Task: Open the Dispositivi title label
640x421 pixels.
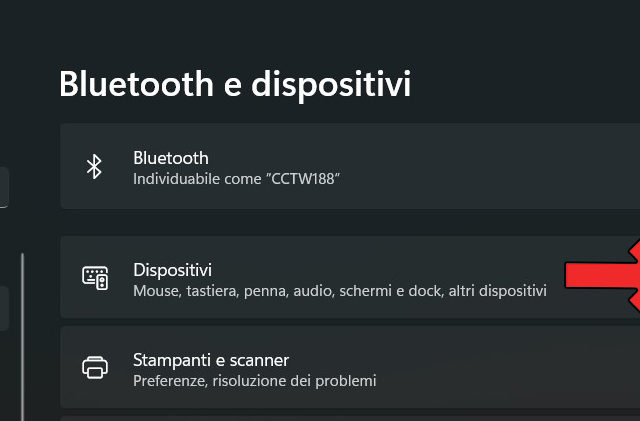Action: (172, 270)
